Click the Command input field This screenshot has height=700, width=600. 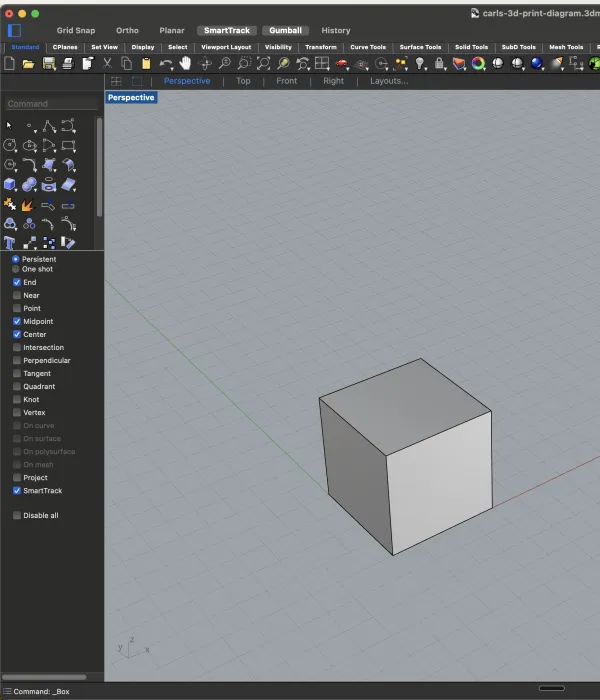(52, 104)
